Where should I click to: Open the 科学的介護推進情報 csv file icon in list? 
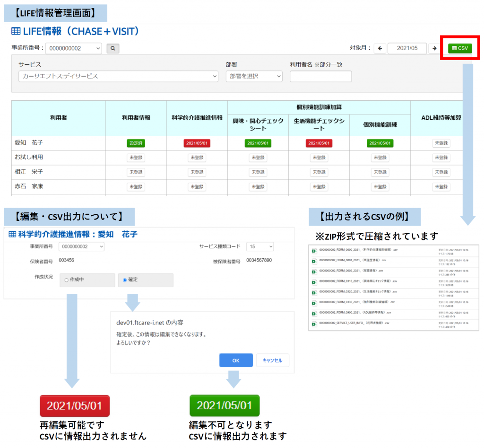[314, 251]
